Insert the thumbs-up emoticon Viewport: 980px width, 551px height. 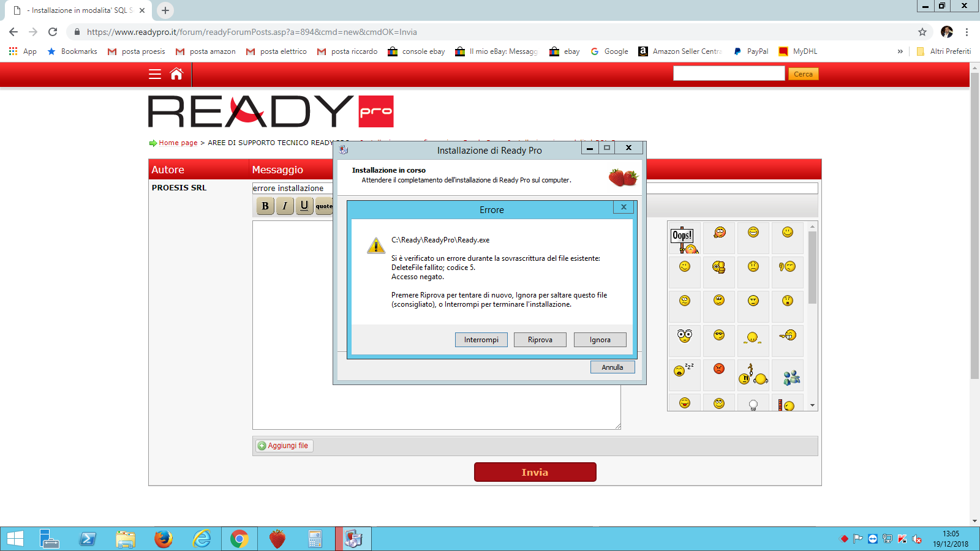click(x=719, y=267)
